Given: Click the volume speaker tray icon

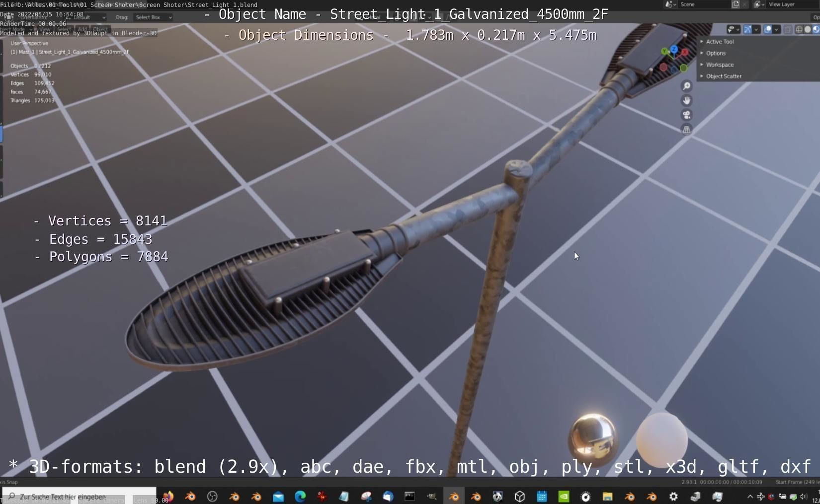Looking at the screenshot, I should [x=803, y=496].
